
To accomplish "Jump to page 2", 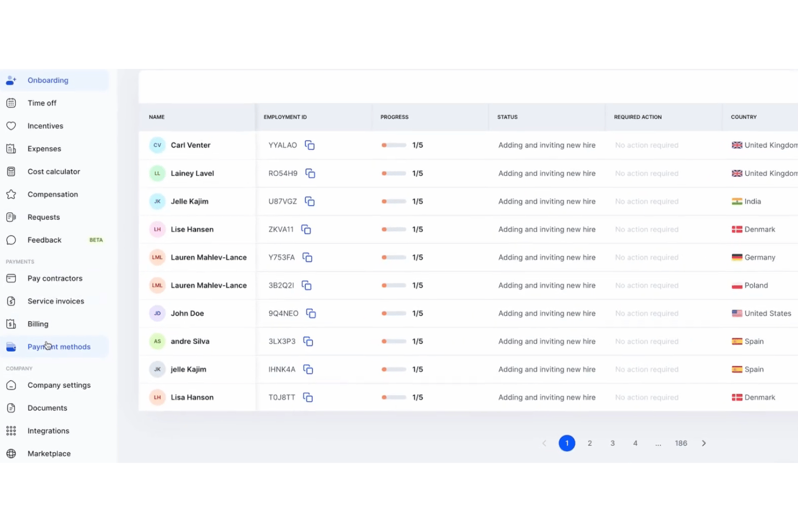I will 590,443.
